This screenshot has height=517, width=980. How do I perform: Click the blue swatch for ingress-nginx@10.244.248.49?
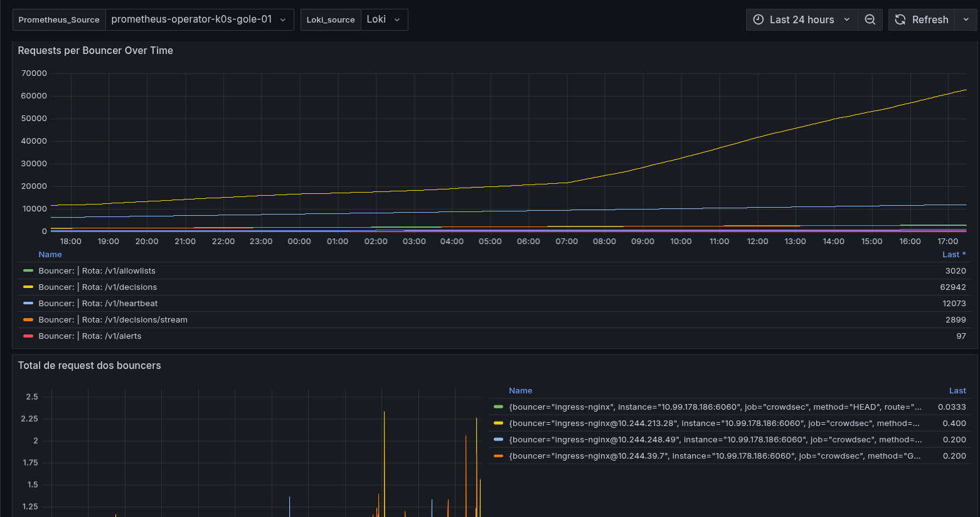499,440
